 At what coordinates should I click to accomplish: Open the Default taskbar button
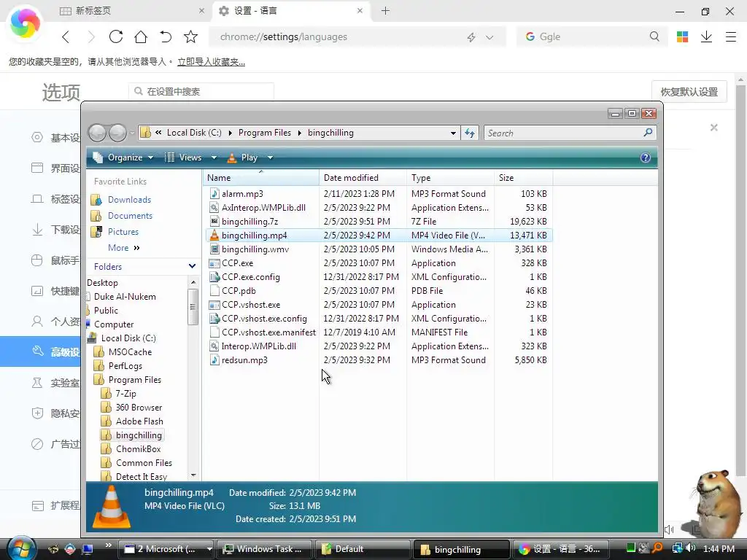(363, 549)
